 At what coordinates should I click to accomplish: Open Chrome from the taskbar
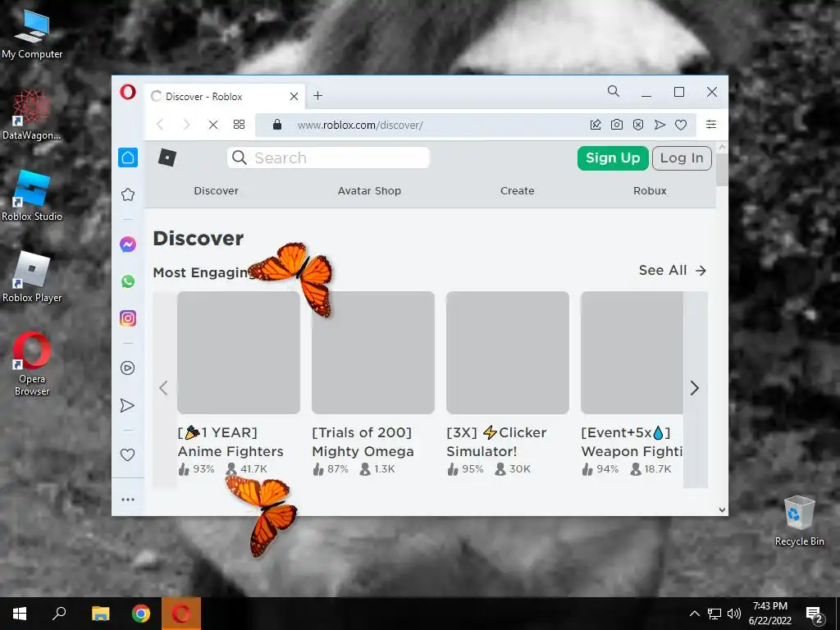pos(141,614)
